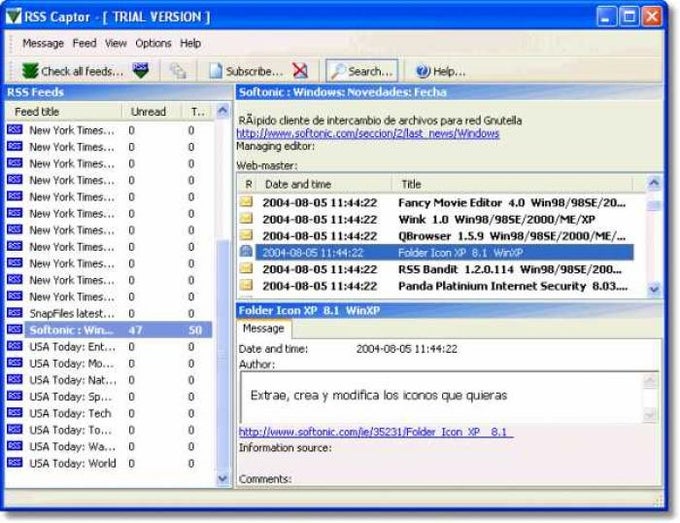This screenshot has width=680, height=523.
Task: Click RSS icon of USA Today: Sp feed
Action: (15, 396)
